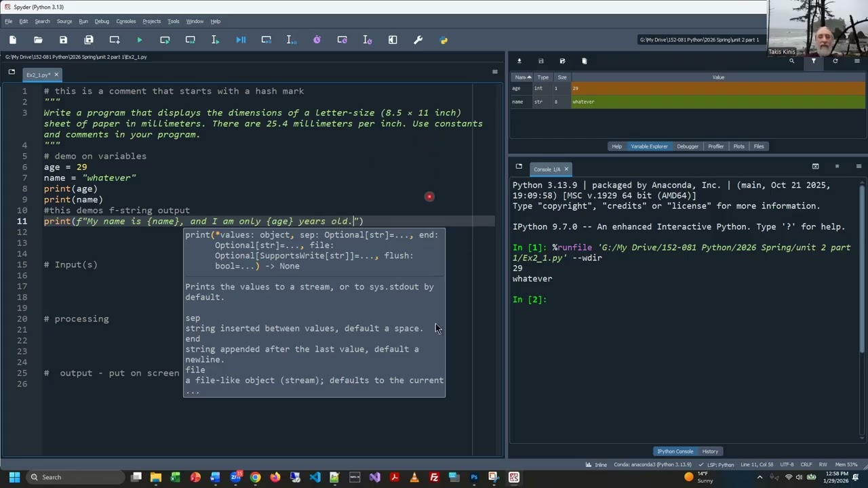868x488 pixels.
Task: Switch to the History tab
Action: click(710, 451)
